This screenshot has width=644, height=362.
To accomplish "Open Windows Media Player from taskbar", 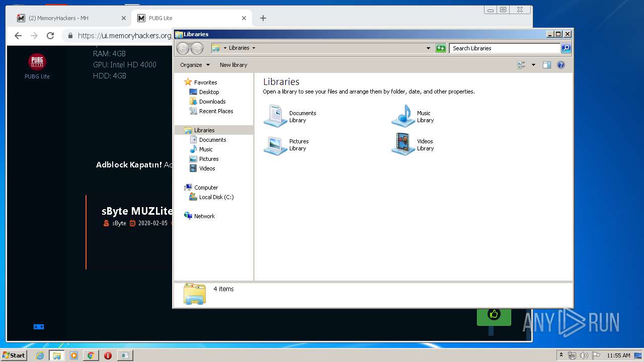I will pyautogui.click(x=74, y=355).
